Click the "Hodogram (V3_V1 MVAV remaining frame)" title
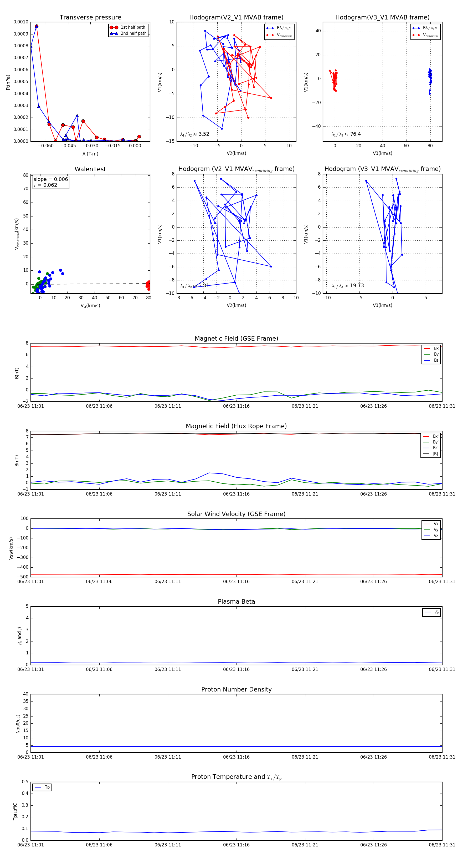The image size is (473, 868). coord(382,169)
